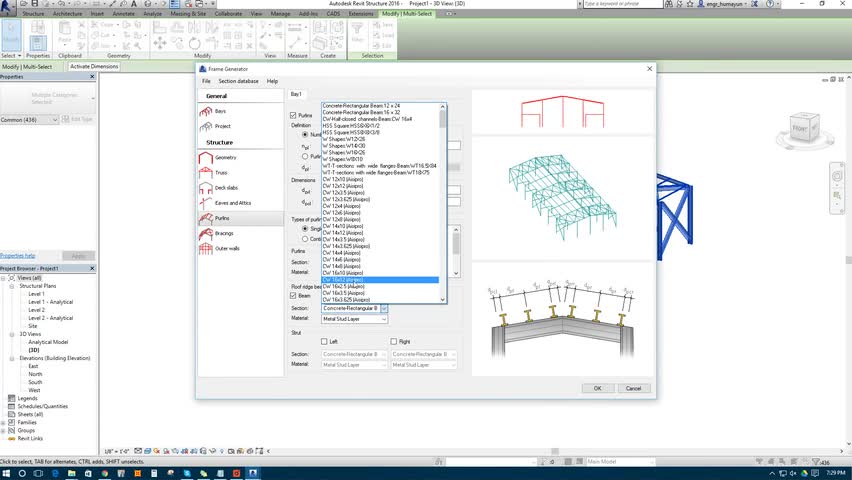Click the Save icon in quick access toolbar
Viewport: 852px width, 480px height.
coord(35,4)
